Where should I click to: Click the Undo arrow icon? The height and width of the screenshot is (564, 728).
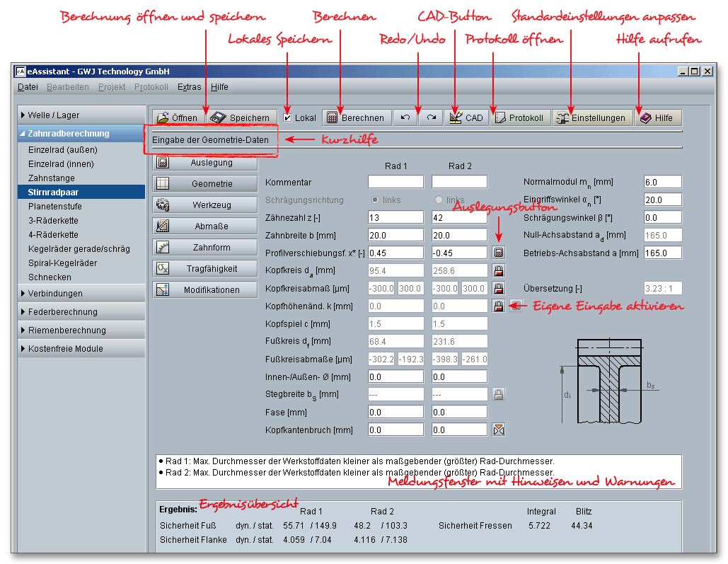coord(405,118)
